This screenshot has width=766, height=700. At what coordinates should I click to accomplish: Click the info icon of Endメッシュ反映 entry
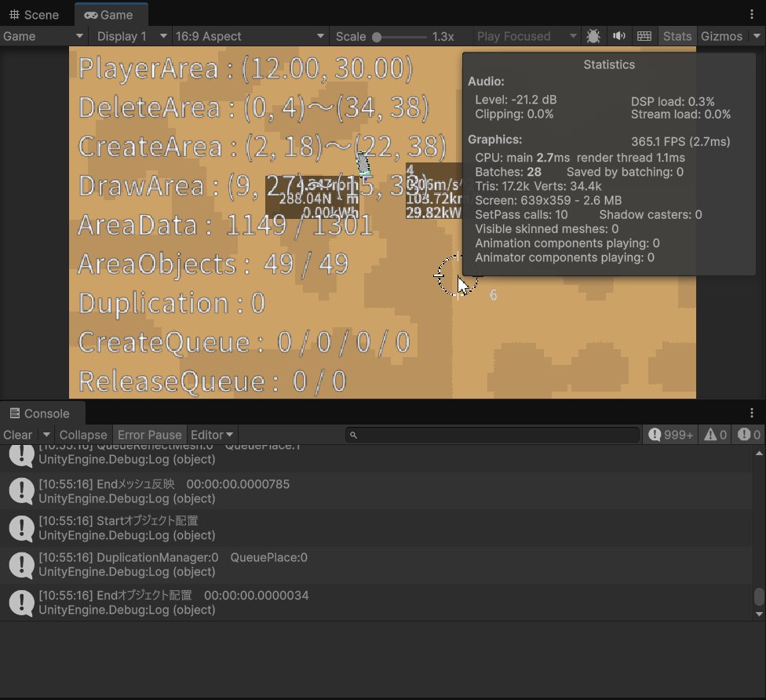tap(21, 491)
